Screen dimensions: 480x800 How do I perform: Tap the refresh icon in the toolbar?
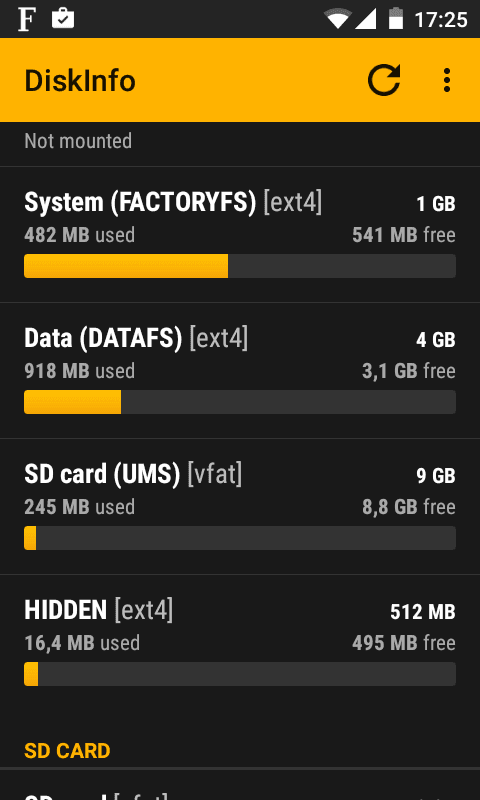384,80
